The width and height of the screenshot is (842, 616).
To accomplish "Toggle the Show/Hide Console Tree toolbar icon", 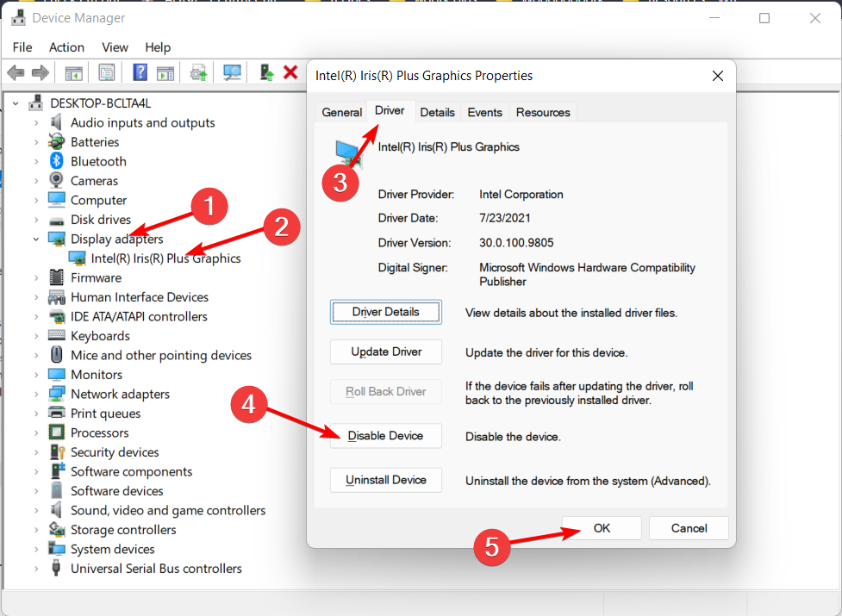I will click(73, 72).
